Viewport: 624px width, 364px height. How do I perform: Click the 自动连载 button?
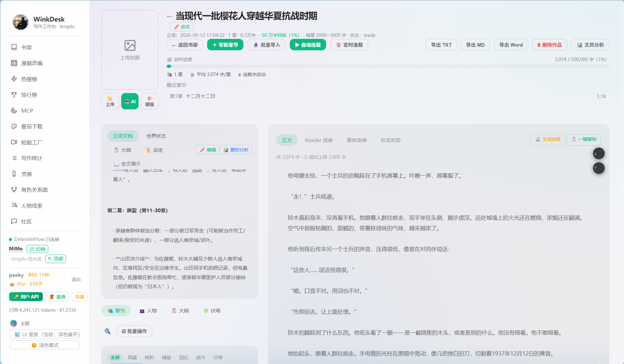[308, 45]
